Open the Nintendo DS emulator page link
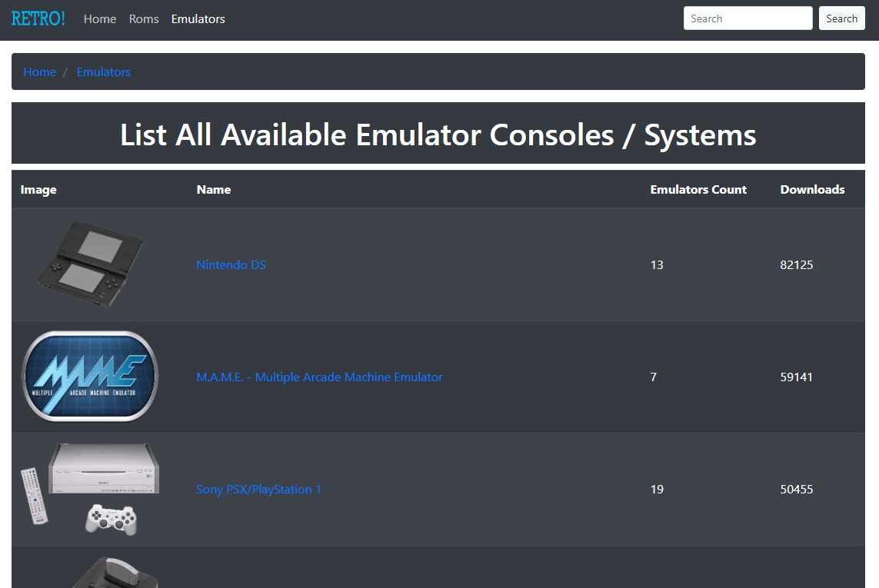879x588 pixels. pos(231,264)
